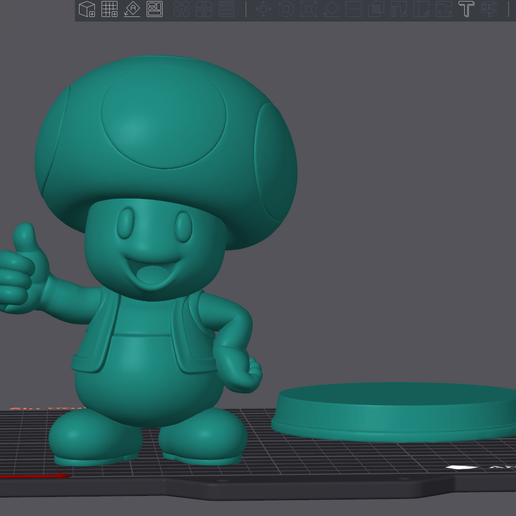The width and height of the screenshot is (516, 516).
Task: Select the Lay on face tool
Action: tap(331, 9)
